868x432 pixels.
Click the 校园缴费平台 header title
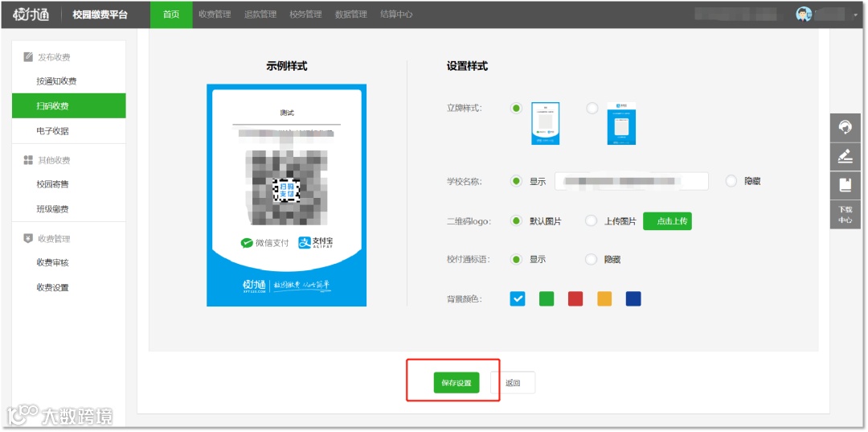pyautogui.click(x=100, y=15)
